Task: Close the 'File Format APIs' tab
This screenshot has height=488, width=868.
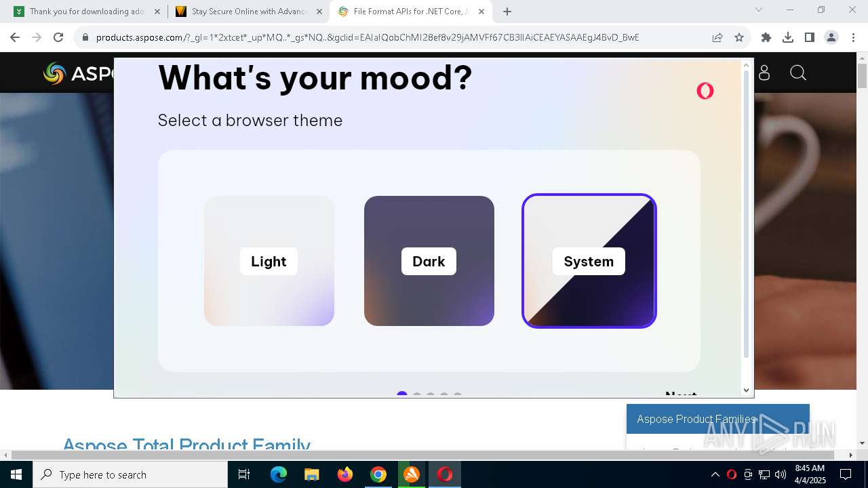Action: click(481, 12)
